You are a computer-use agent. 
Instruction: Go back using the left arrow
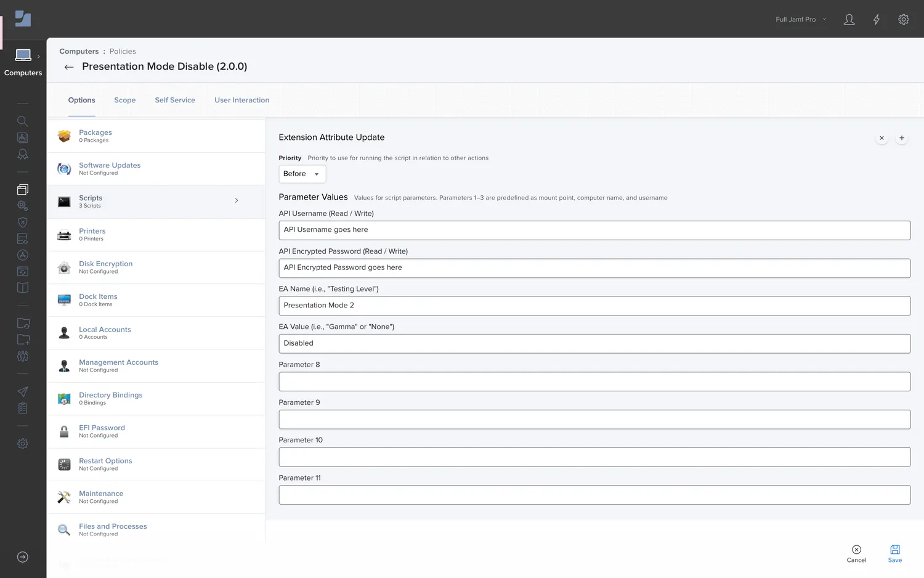[x=69, y=67]
